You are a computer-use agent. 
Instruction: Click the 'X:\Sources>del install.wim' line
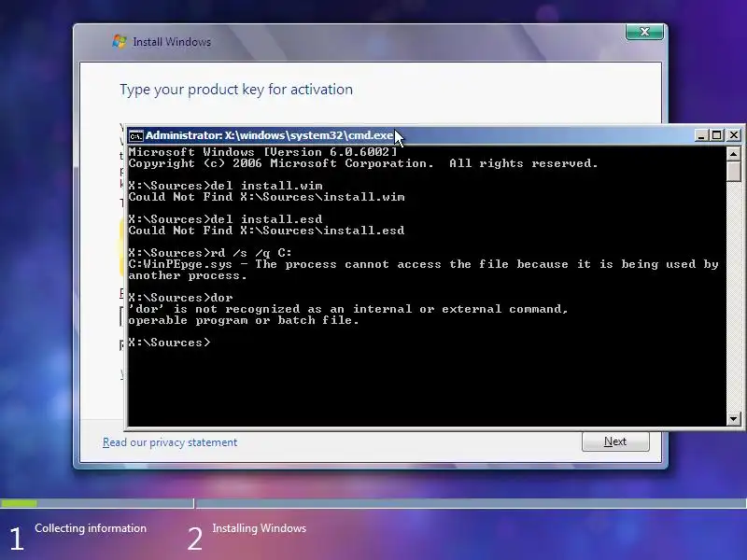point(225,186)
